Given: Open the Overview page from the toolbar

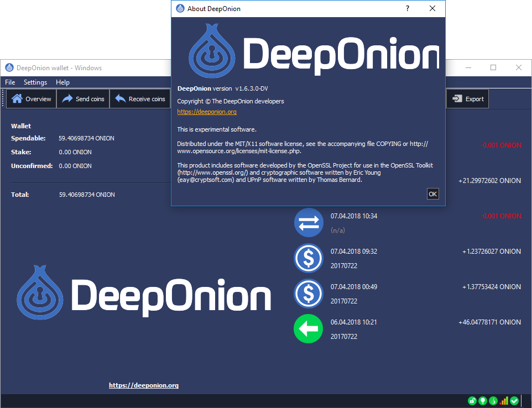Looking at the screenshot, I should (x=31, y=99).
